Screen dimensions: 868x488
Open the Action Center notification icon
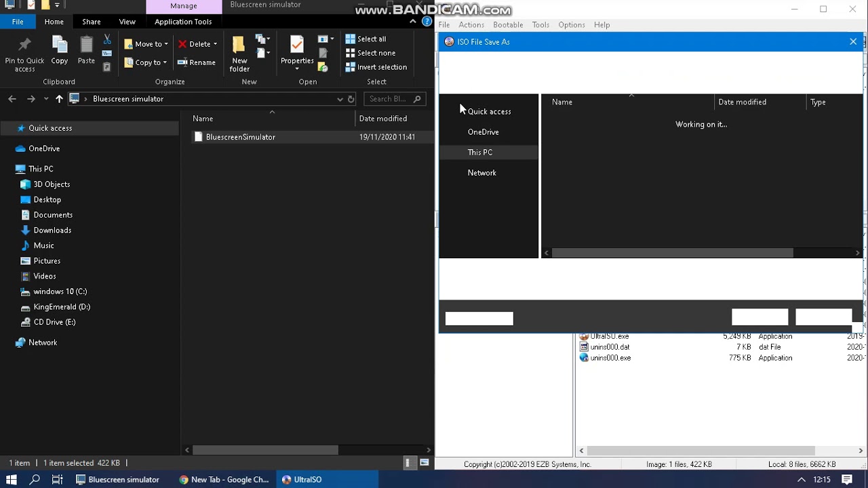[847, 479]
